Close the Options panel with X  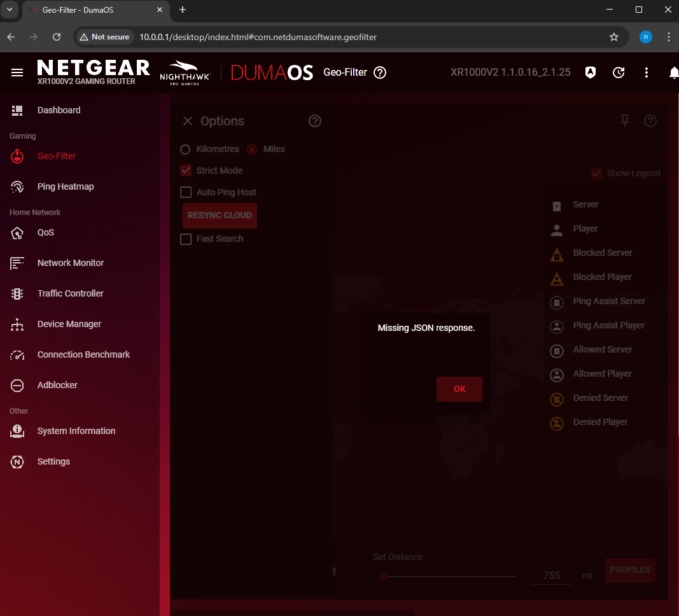pyautogui.click(x=188, y=121)
